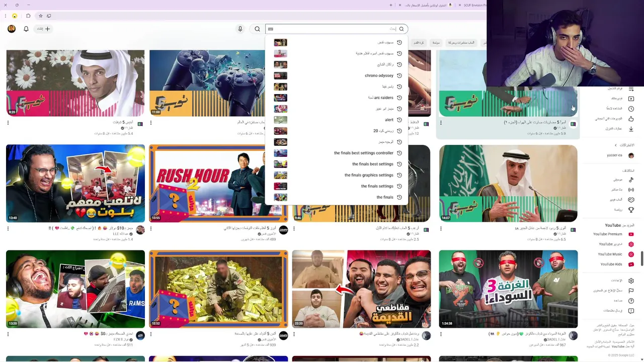The height and width of the screenshot is (362, 644).
Task: Open YouTube Kids in sidebar
Action: coord(617,264)
